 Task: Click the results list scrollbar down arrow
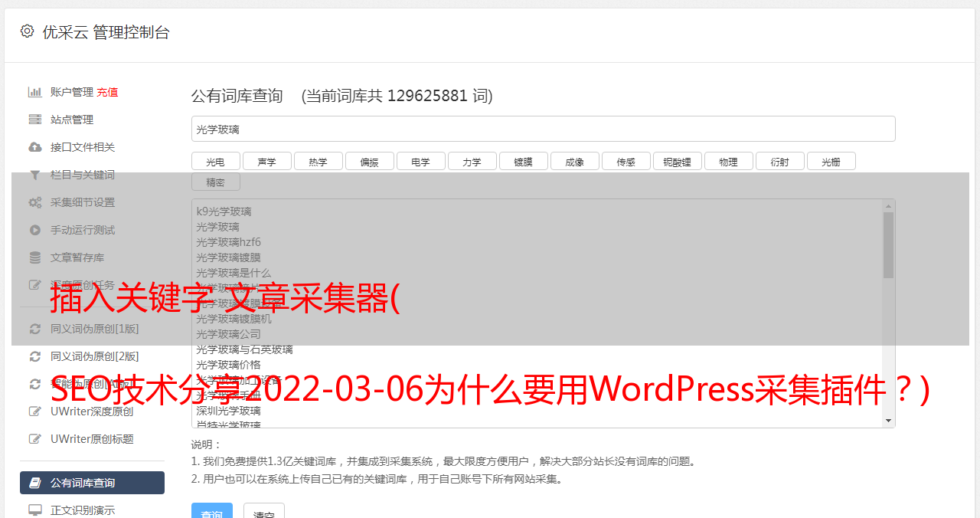888,421
